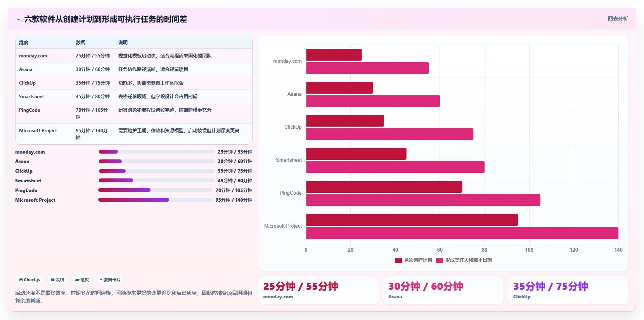Click Asana's pink chart bar
644x320 pixels.
[x=373, y=101]
